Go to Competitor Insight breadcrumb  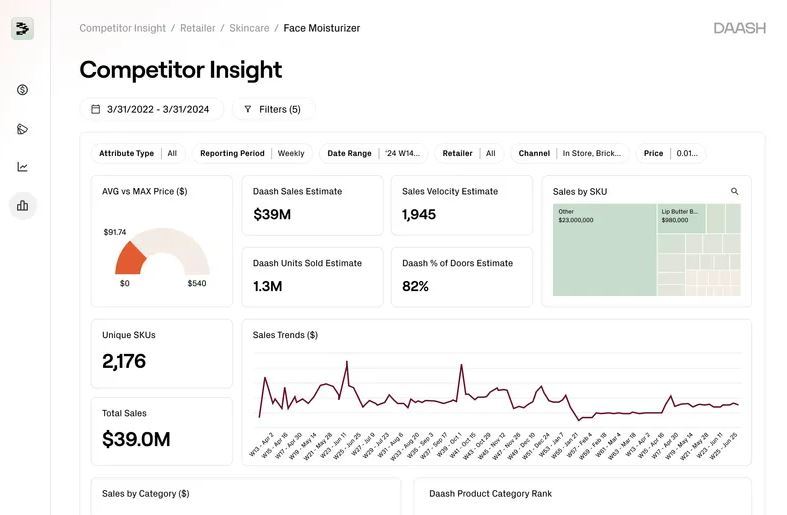pyautogui.click(x=122, y=28)
